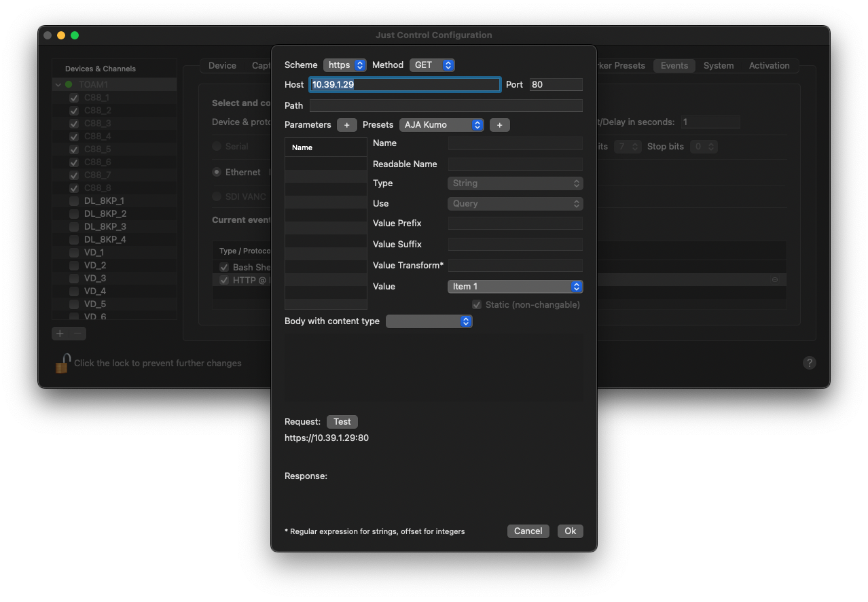This screenshot has height=602, width=868.
Task: Click the Readable Name input field
Action: (x=516, y=164)
